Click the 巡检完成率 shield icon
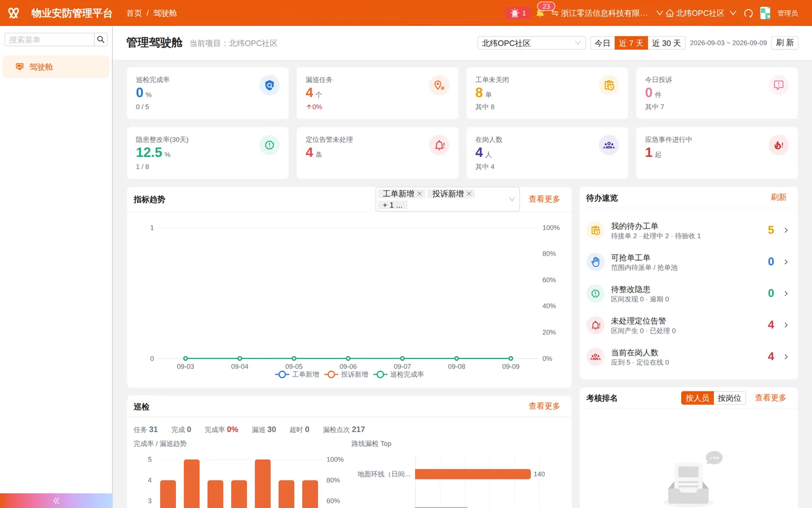The image size is (812, 508). point(270,85)
